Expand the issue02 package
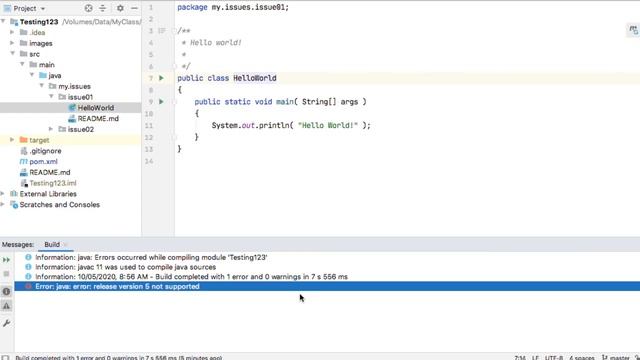Screen dimensions: 640x360 tap(51, 129)
